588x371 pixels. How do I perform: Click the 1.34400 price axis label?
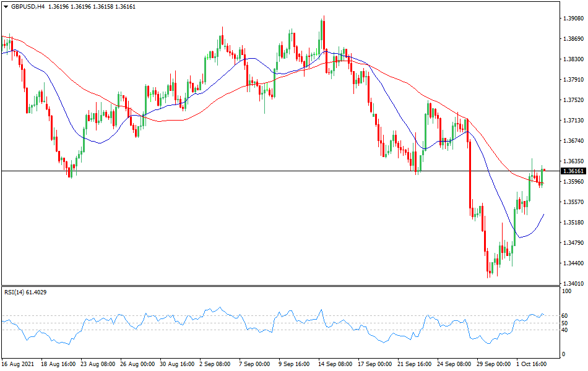[573, 263]
